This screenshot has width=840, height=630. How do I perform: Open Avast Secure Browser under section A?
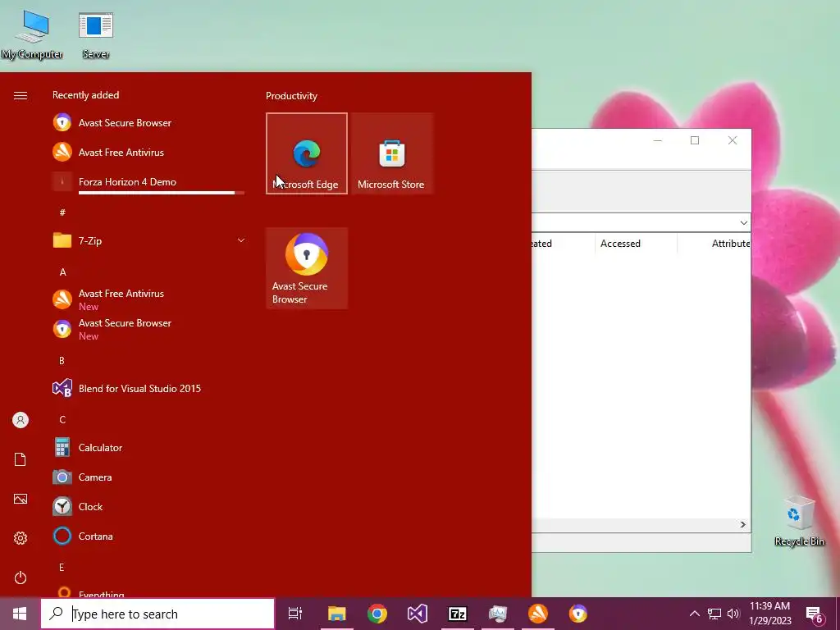(x=148, y=329)
